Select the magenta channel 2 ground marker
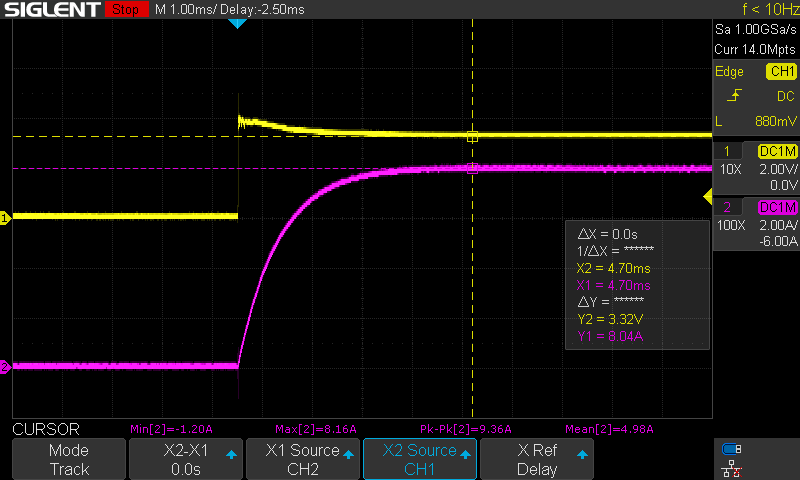 pyautogui.click(x=5, y=367)
